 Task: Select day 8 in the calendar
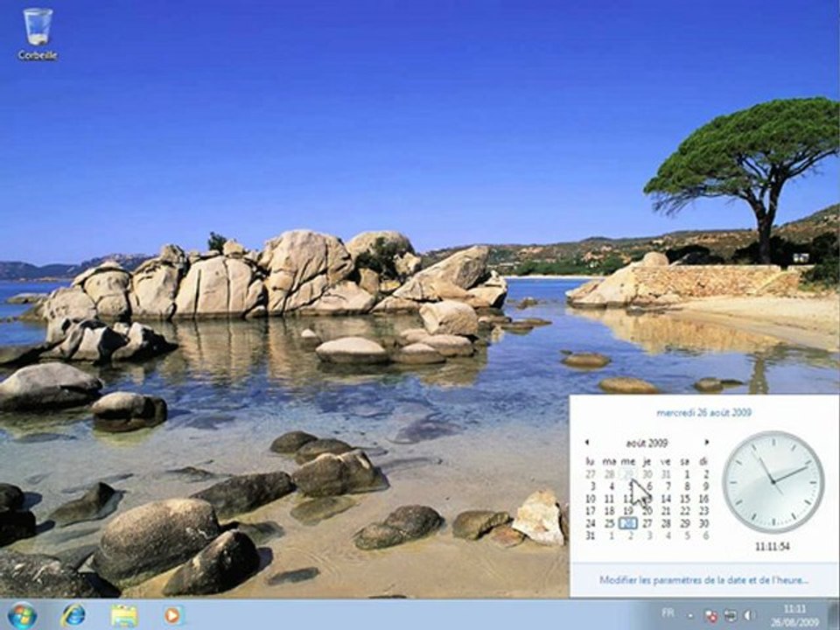click(687, 486)
